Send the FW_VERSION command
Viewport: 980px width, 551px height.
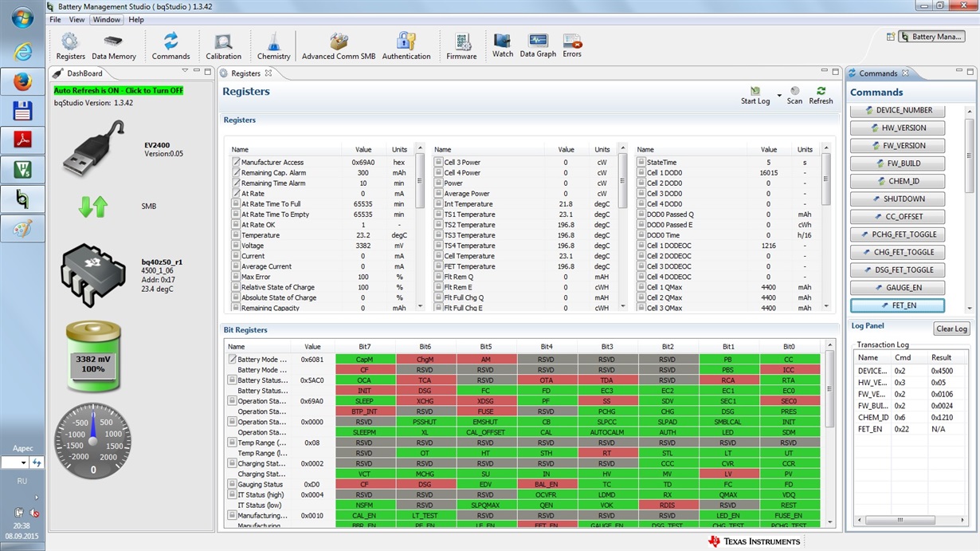point(898,146)
